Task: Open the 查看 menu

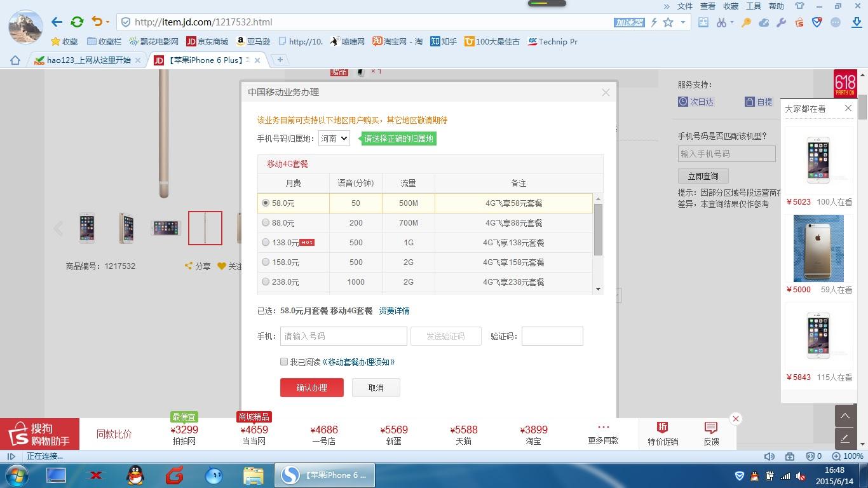Action: point(708,6)
